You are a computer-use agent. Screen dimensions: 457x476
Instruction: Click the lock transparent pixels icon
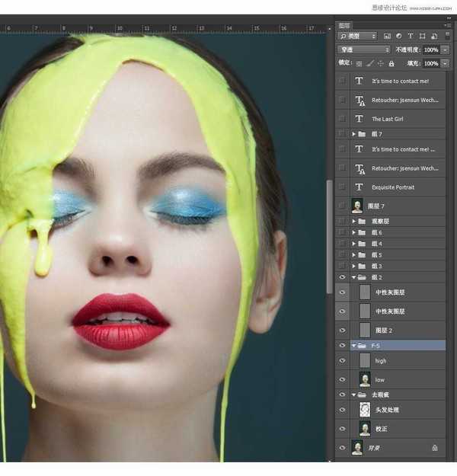(x=360, y=63)
